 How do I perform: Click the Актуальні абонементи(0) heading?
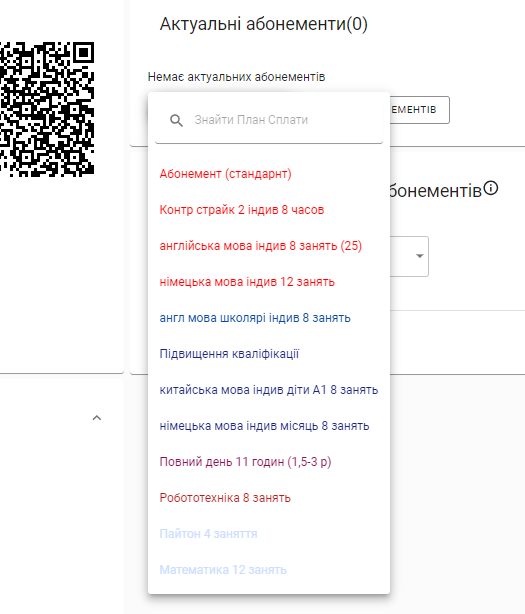[x=263, y=24]
